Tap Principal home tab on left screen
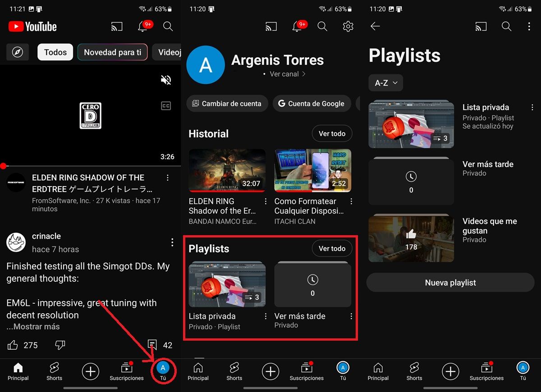Screen dimensions: 541x392 (x=18, y=371)
